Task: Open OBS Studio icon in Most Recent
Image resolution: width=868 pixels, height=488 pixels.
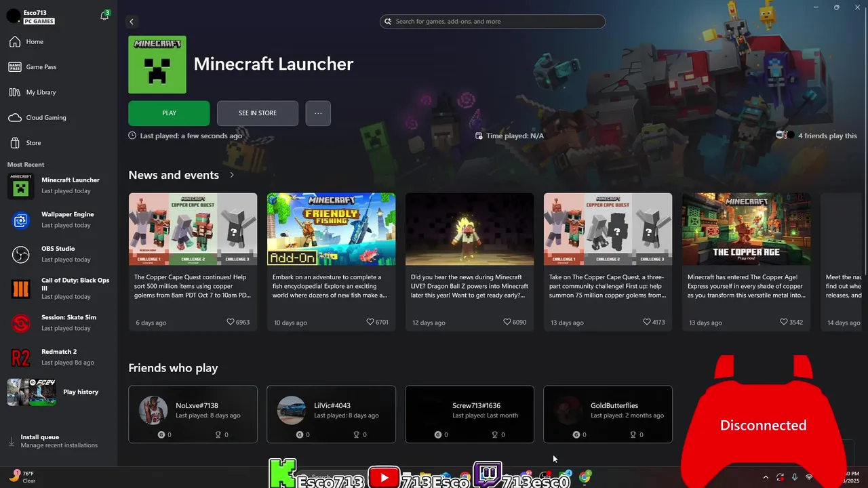Action: [20, 254]
